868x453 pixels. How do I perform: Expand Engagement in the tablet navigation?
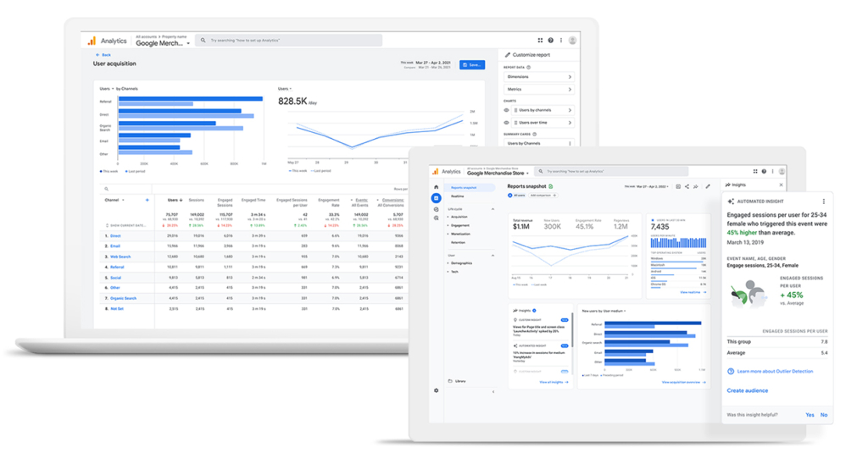click(x=459, y=226)
